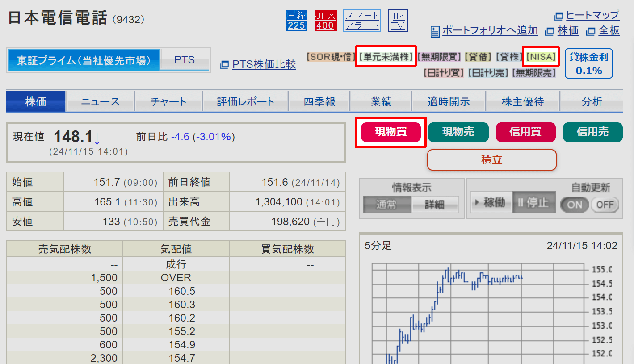Click the 155.2 quote price
The image size is (634, 364).
[x=182, y=331]
